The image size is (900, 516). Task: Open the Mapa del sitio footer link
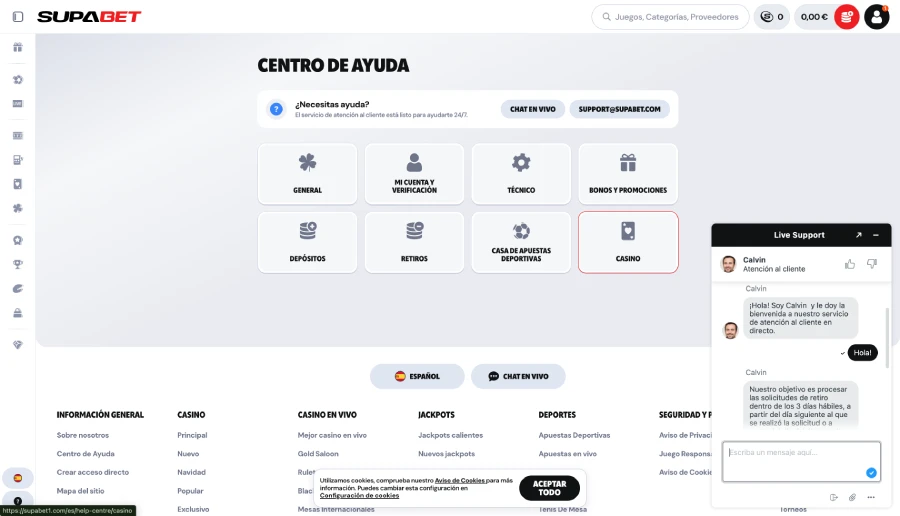tap(80, 491)
